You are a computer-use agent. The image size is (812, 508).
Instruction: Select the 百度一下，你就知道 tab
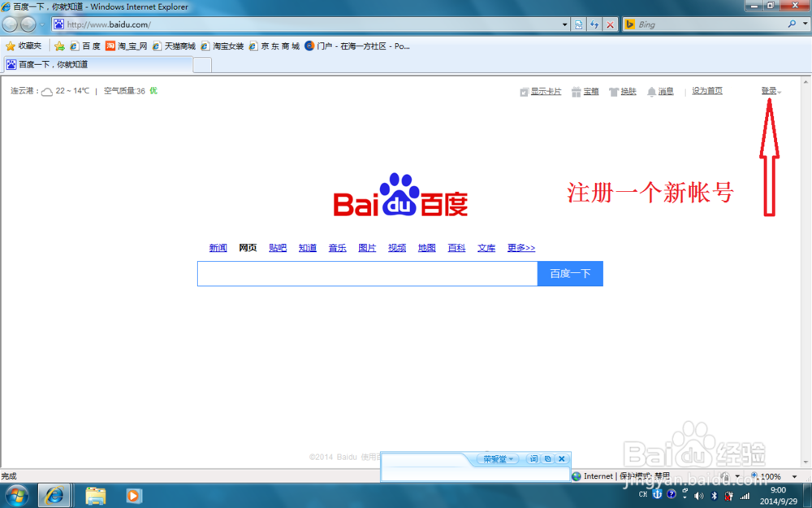tap(98, 65)
